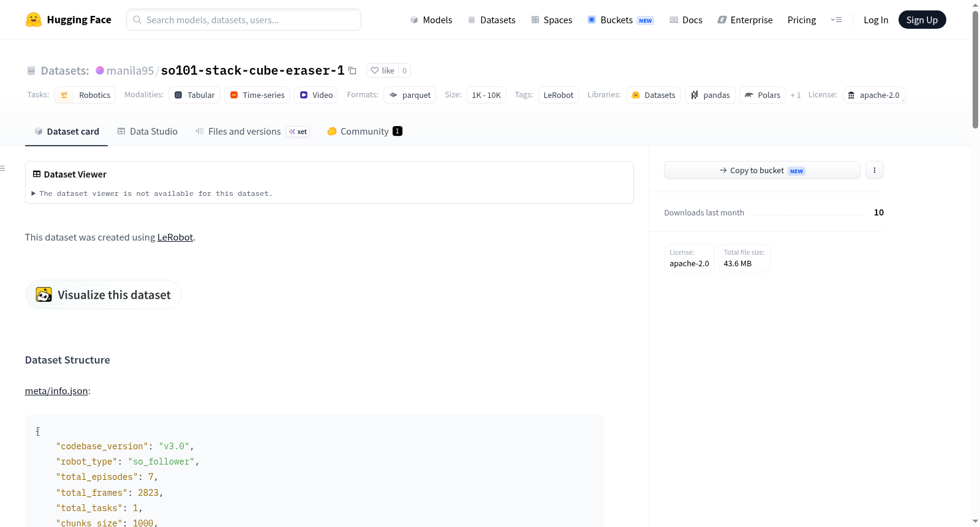Open the Files and versions tab
The width and height of the screenshot is (980, 527).
click(252, 131)
